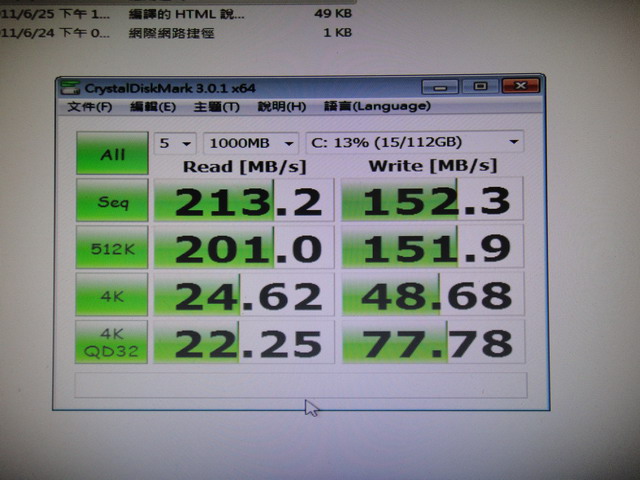Viewport: 640px width, 480px height.
Task: Close the CrystalDiskMark window
Action: coord(521,86)
